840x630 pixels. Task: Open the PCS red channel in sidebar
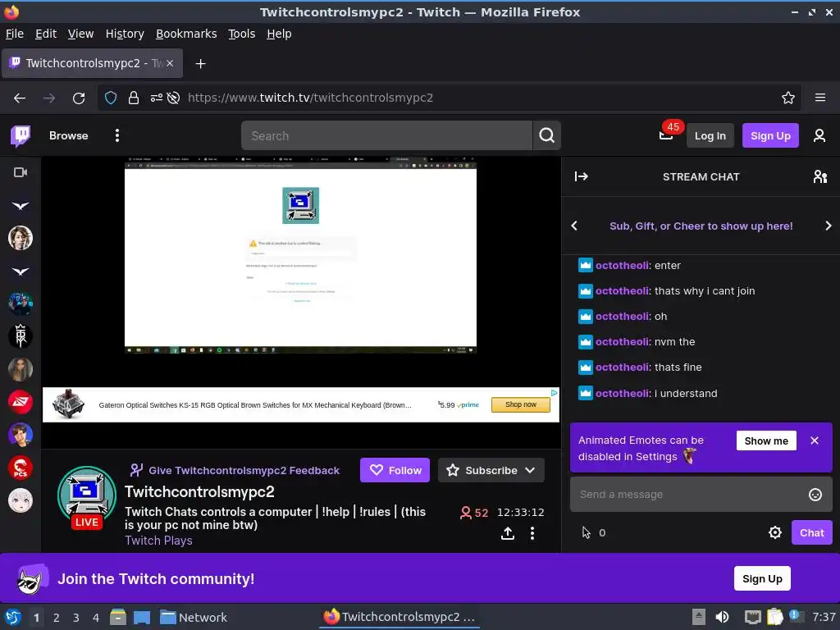click(21, 468)
